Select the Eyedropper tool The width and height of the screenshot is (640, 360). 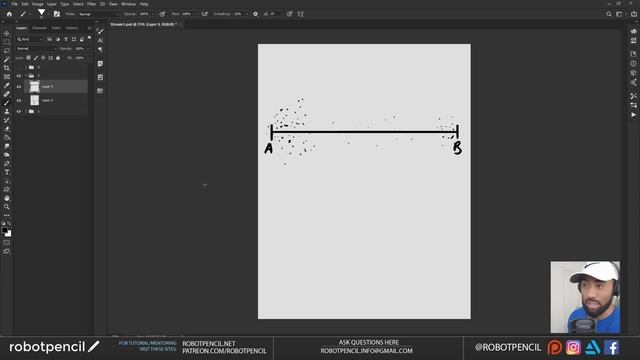pos(7,85)
